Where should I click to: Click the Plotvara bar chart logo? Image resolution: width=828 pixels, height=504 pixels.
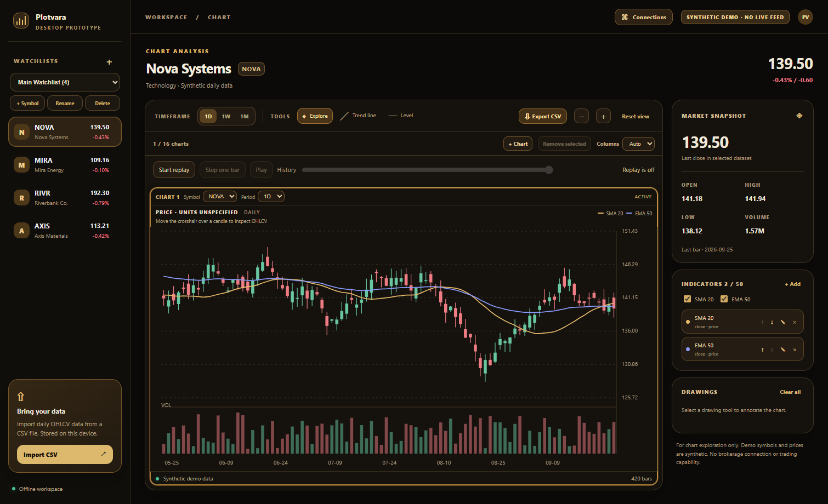pyautogui.click(x=21, y=21)
